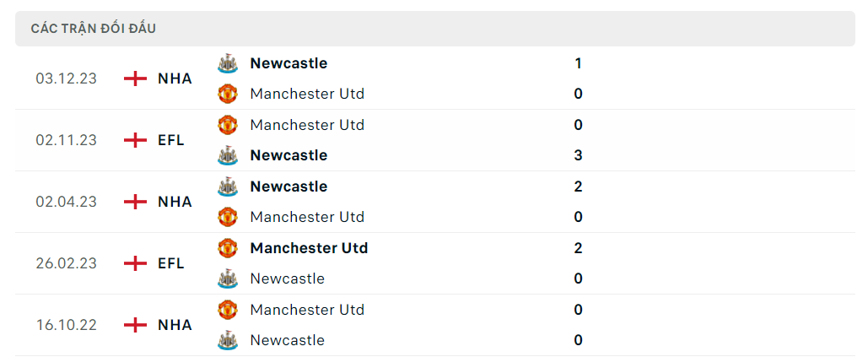Click the CÁC TRẬN ĐỐI ĐẦU header
868x357 pixels.
click(x=93, y=29)
